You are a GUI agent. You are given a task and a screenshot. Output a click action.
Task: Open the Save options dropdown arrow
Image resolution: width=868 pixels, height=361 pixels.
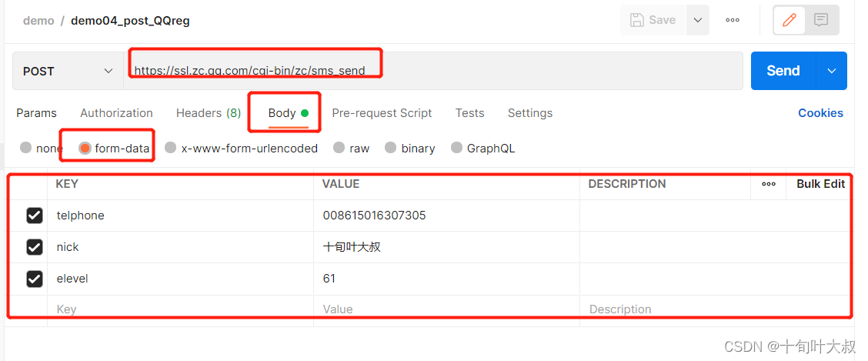(698, 20)
